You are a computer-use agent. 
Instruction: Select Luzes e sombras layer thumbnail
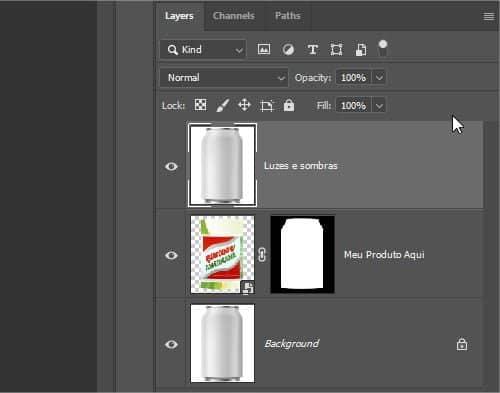point(222,165)
